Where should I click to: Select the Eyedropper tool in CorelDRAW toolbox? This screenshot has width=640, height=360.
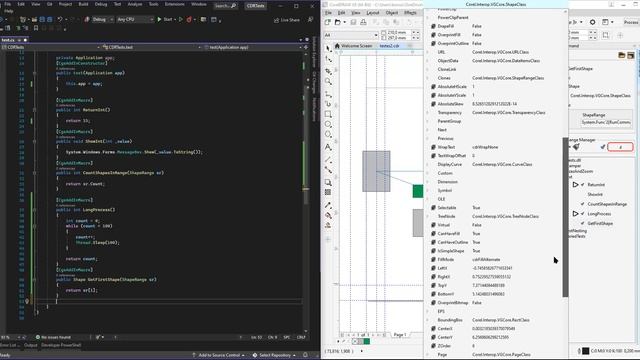point(328,205)
